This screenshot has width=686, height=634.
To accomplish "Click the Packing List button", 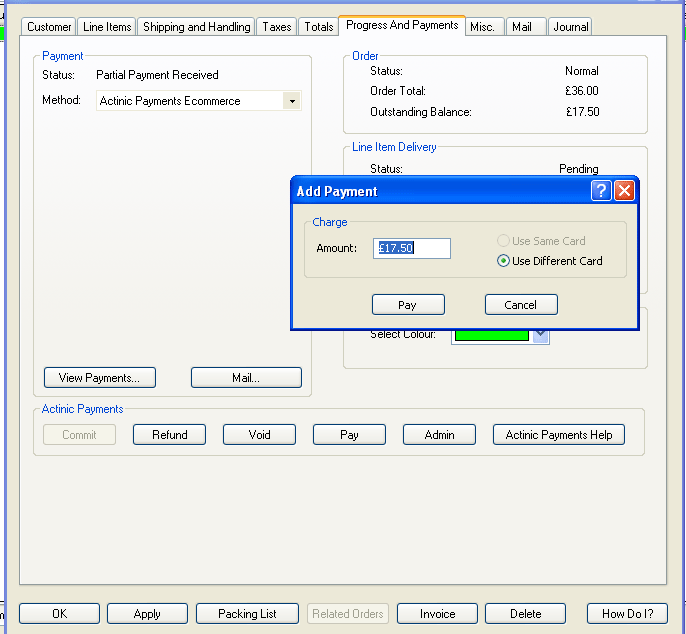I will tap(247, 613).
